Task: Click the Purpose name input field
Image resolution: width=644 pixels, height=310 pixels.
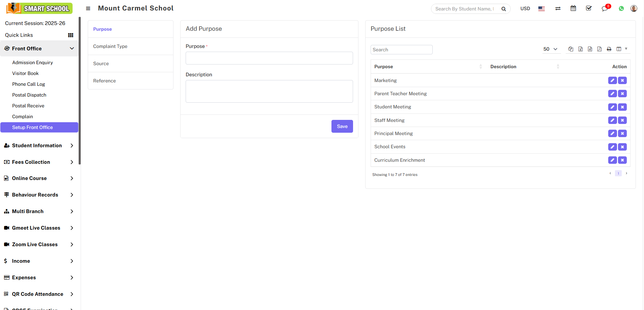Action: [269, 58]
